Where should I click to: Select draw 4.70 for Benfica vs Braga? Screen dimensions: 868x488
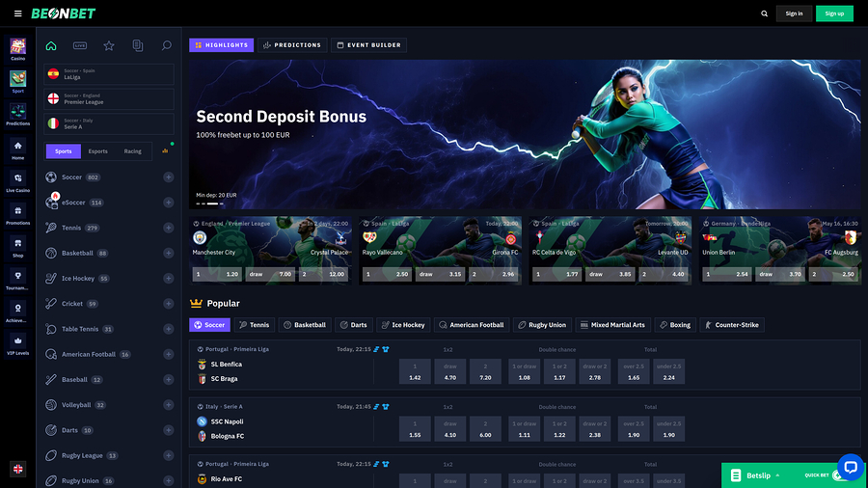tap(450, 372)
